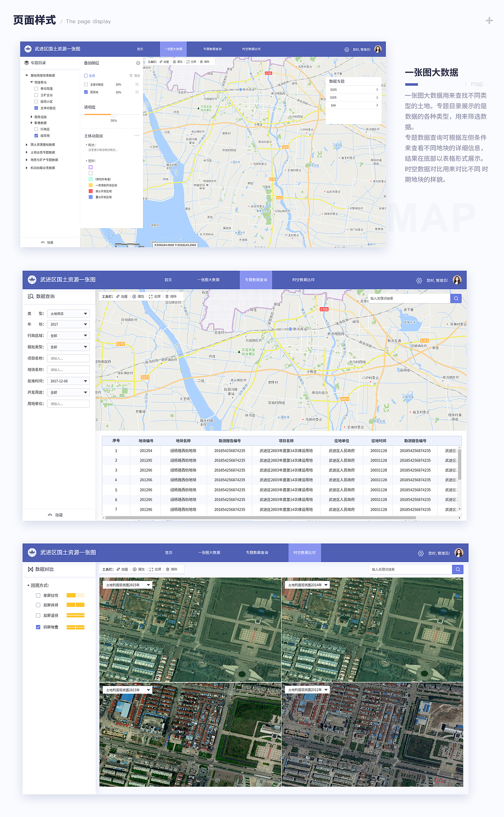Click 清除 tool in 专题数据查询 toolbar
Viewport: 504px width, 817px height.
171,296
